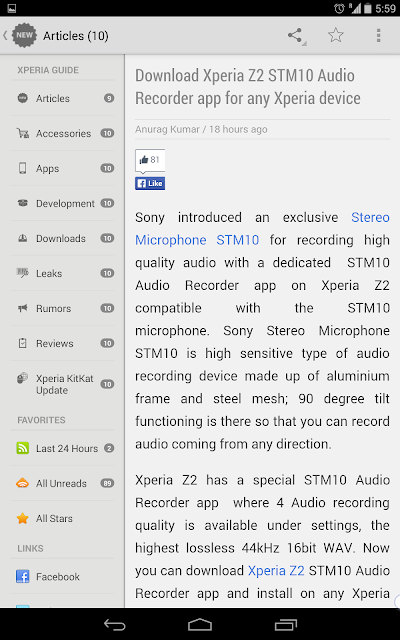Screen dimensions: 400x640
Task: Follow the Stereo Microphone STM10 link
Action: pos(262,229)
